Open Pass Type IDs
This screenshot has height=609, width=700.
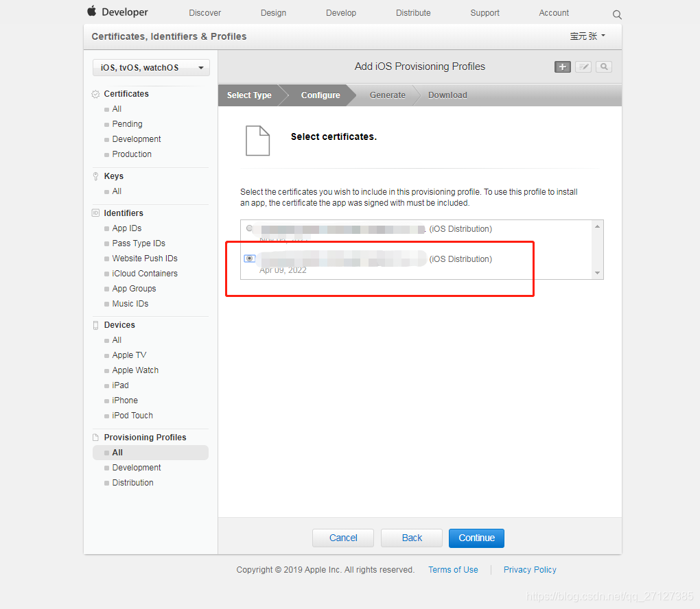[x=139, y=243]
